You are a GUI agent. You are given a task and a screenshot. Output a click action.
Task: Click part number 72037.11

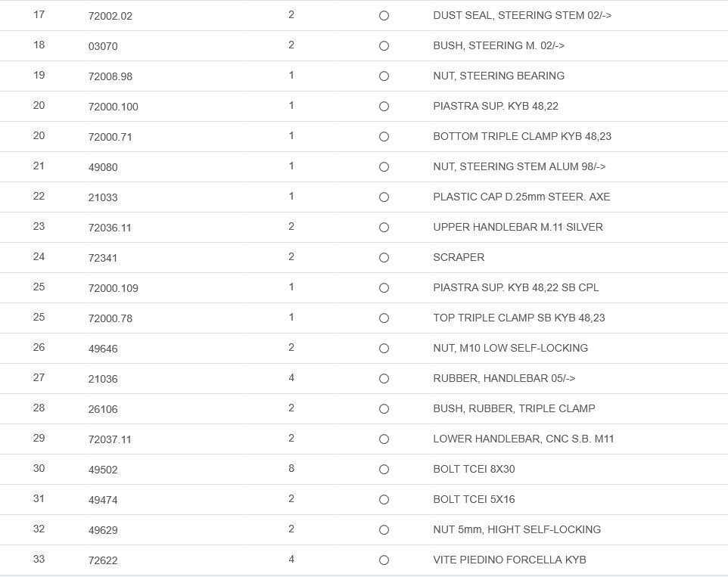coord(110,439)
